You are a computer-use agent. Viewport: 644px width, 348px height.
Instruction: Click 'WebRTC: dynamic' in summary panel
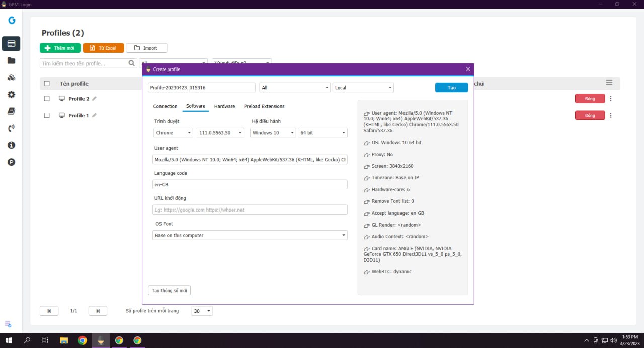click(x=391, y=271)
